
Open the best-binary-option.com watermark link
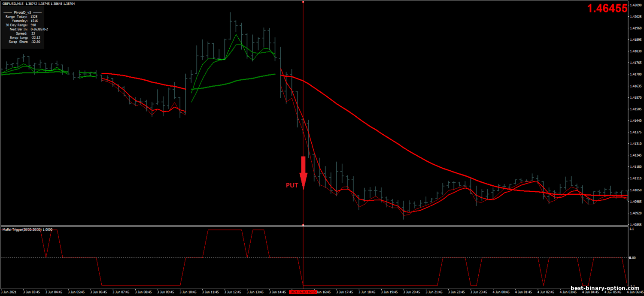pyautogui.click(x=605, y=288)
